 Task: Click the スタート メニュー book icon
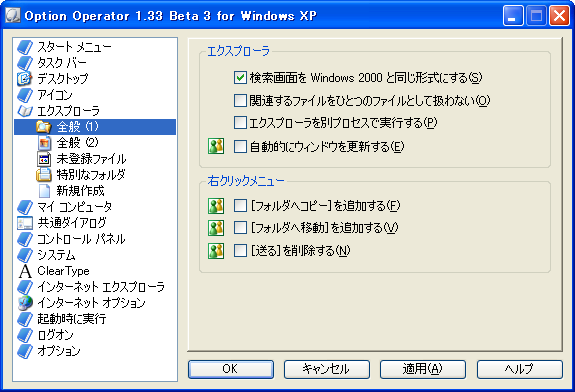pyautogui.click(x=25, y=47)
